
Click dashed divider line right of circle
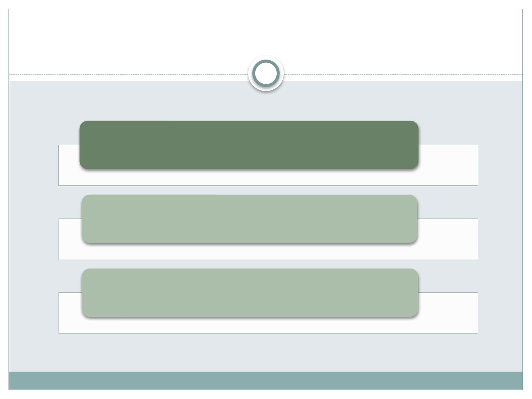[403, 74]
